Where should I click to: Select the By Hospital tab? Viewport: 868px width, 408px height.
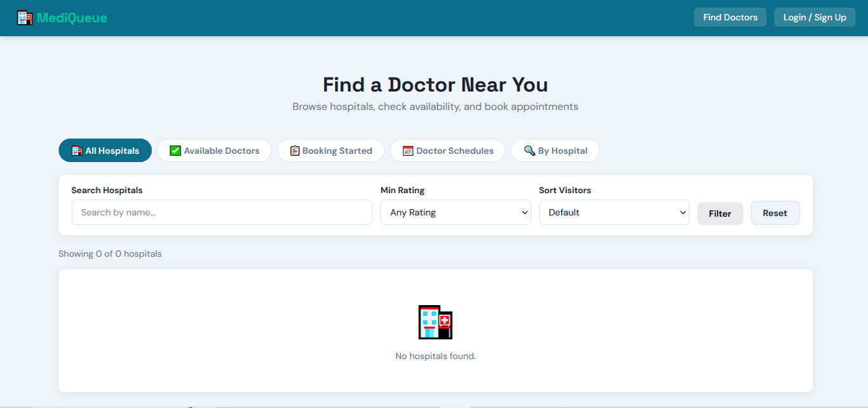(x=555, y=151)
